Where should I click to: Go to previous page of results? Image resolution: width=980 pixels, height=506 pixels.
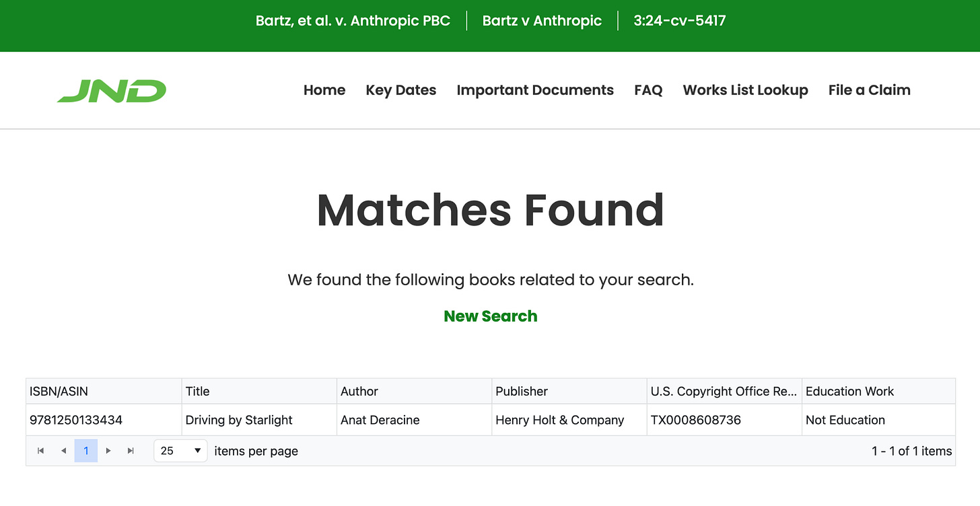tap(63, 451)
